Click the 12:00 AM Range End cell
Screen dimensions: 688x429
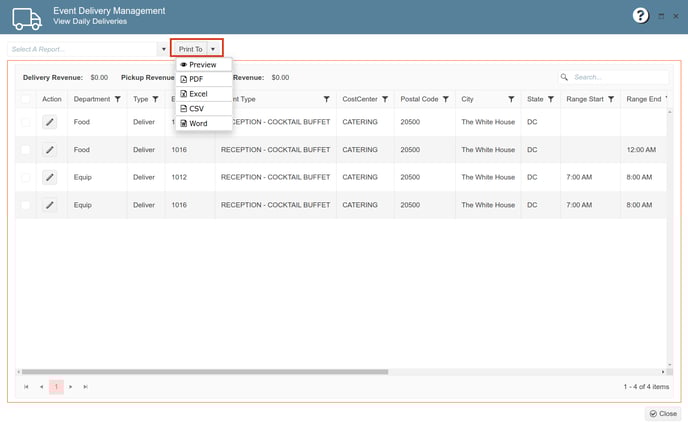(641, 150)
